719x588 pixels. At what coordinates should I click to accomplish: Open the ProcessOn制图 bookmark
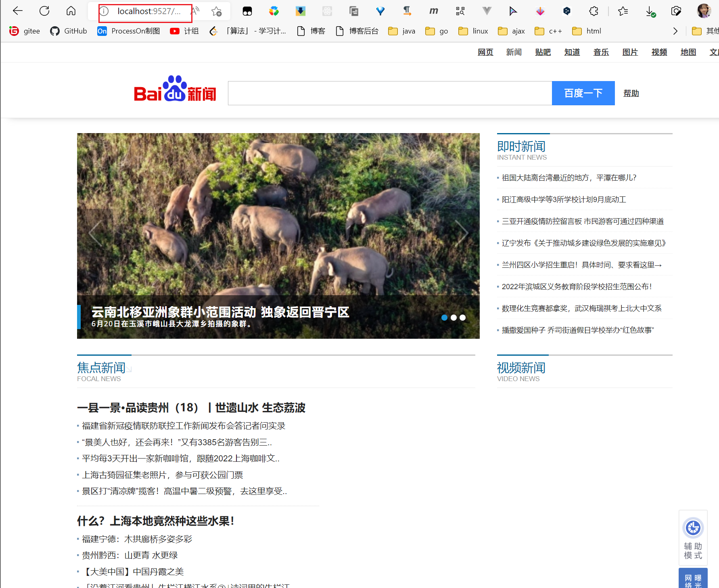129,31
